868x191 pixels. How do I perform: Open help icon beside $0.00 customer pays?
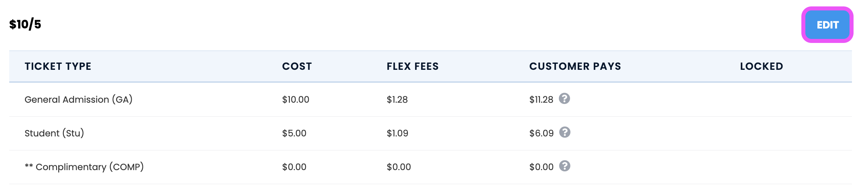(565, 166)
